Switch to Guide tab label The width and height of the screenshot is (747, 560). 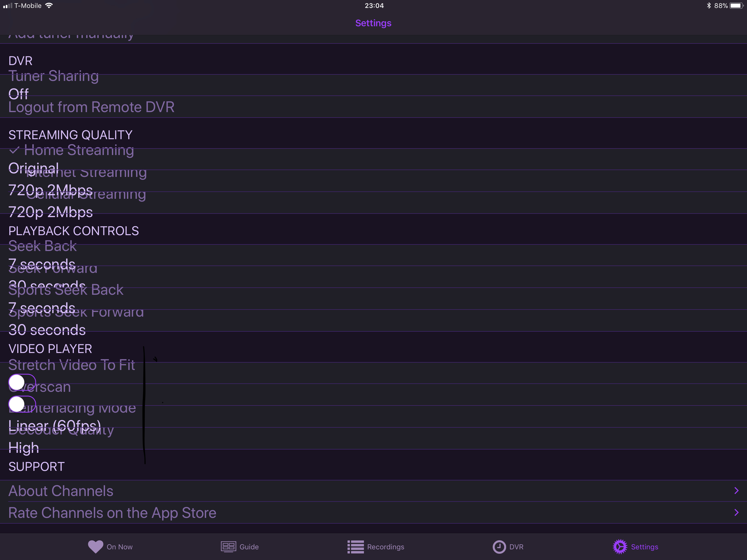click(x=249, y=547)
